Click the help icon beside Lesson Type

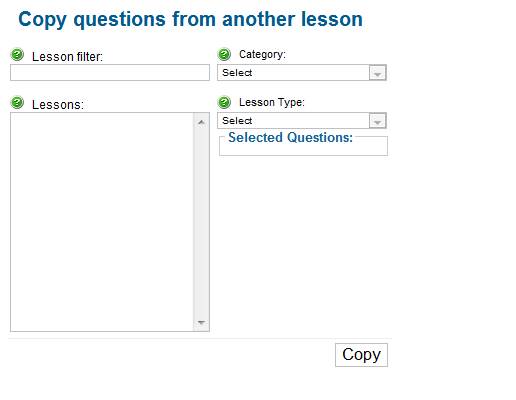point(224,102)
